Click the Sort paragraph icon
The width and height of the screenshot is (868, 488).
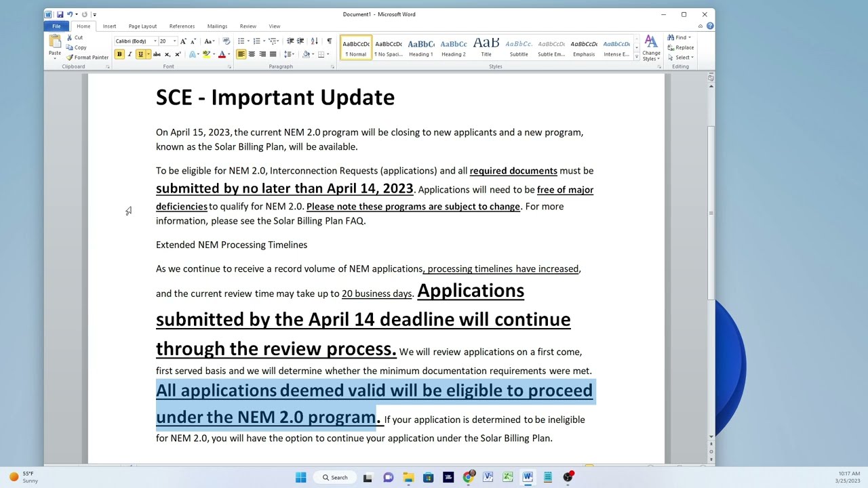pyautogui.click(x=315, y=41)
